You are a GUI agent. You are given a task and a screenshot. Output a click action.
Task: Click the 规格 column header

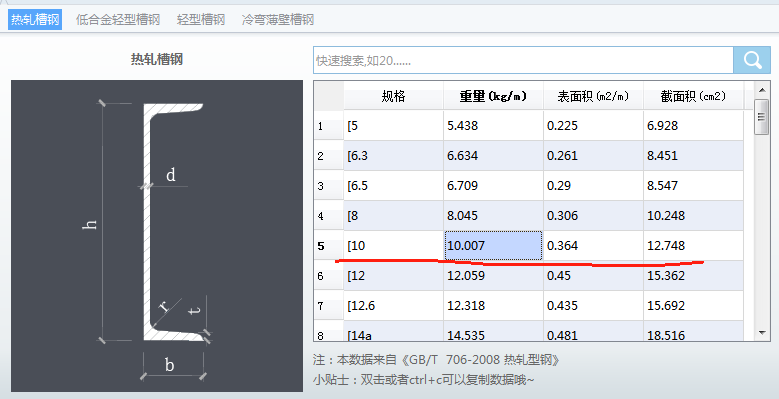coord(393,96)
